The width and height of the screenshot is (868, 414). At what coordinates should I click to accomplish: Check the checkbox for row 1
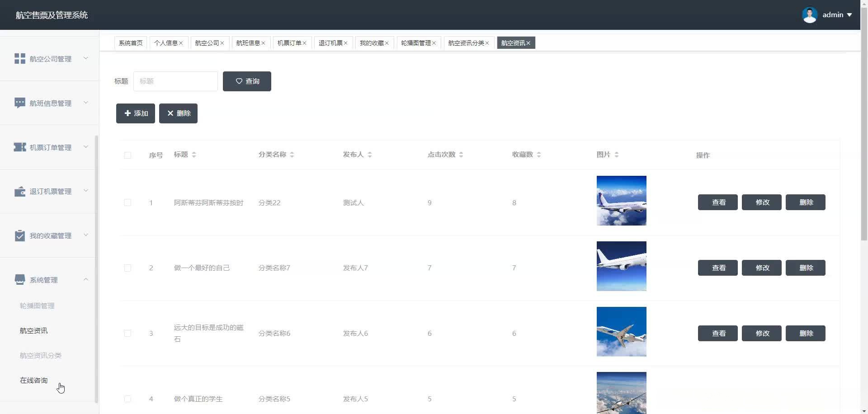point(128,202)
